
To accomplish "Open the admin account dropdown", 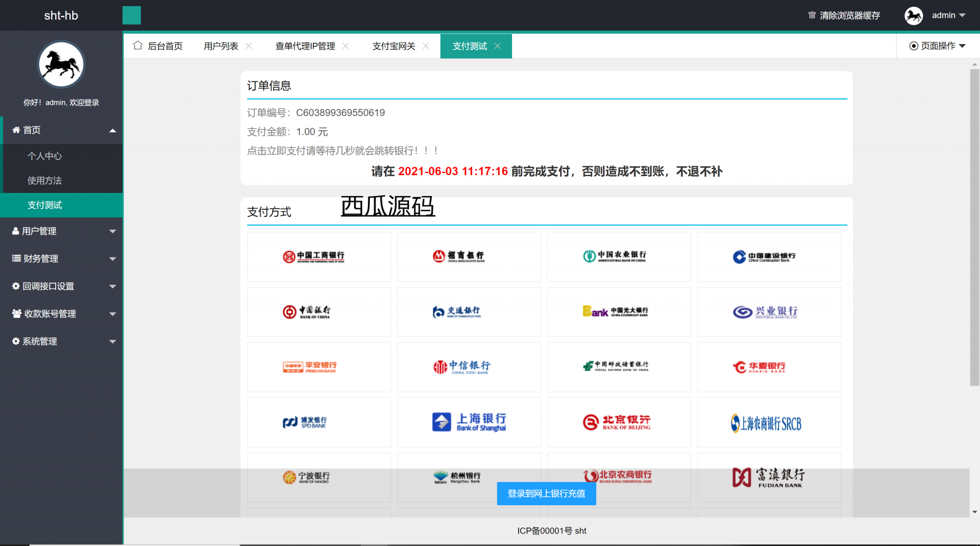I will click(x=948, y=15).
